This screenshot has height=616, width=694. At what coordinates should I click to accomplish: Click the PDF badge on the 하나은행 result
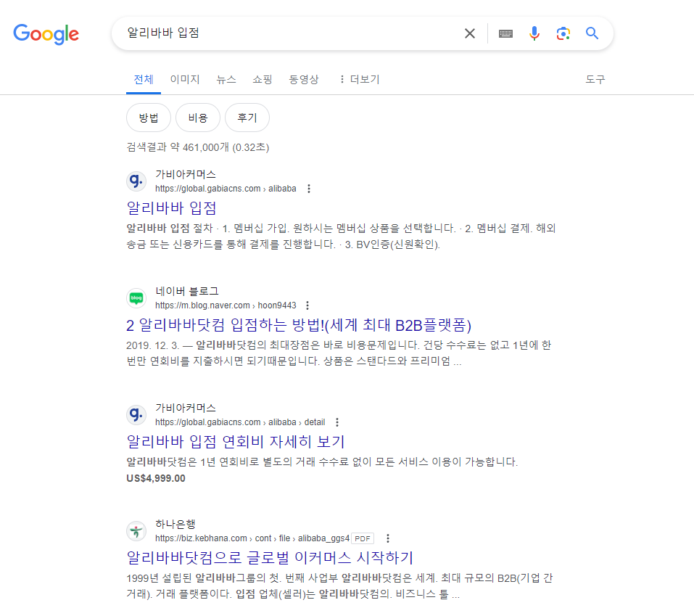click(x=363, y=538)
